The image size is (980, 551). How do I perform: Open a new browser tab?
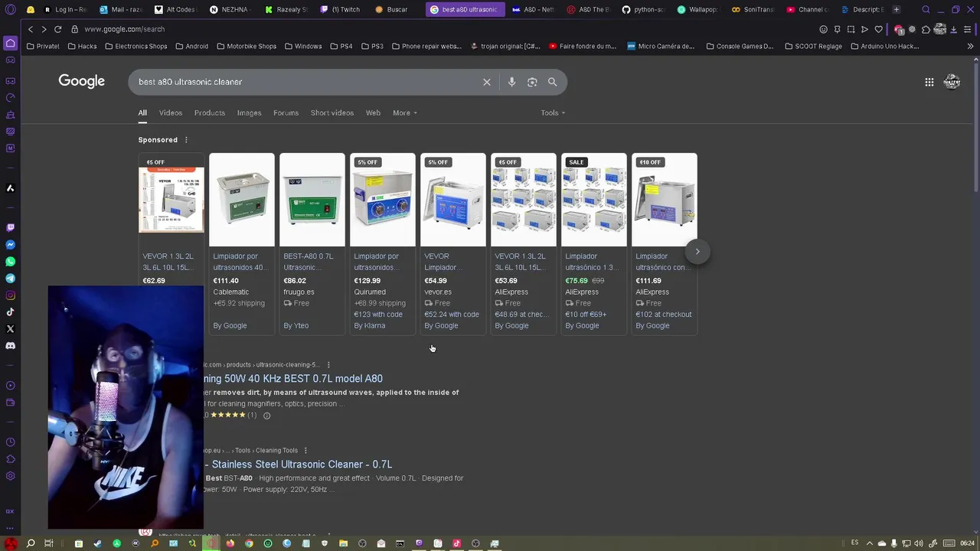[896, 9]
